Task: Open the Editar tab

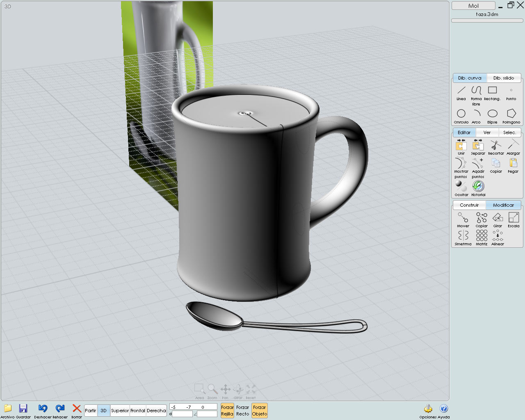Action: (464, 132)
